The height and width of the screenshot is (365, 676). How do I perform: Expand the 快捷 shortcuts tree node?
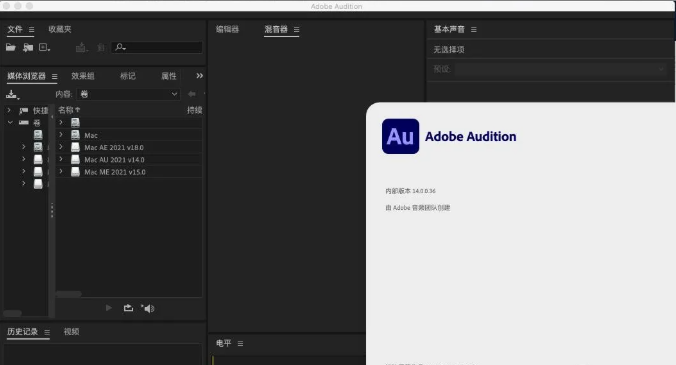click(x=9, y=110)
